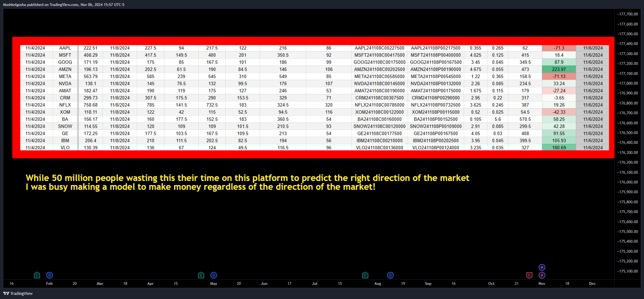Click the purple lightning event marker at Nov

542,275
